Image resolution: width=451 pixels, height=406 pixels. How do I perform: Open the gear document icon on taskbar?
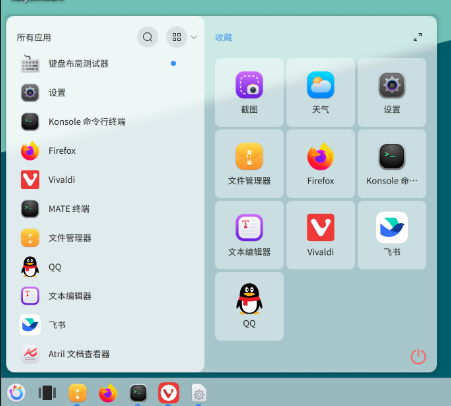click(199, 393)
